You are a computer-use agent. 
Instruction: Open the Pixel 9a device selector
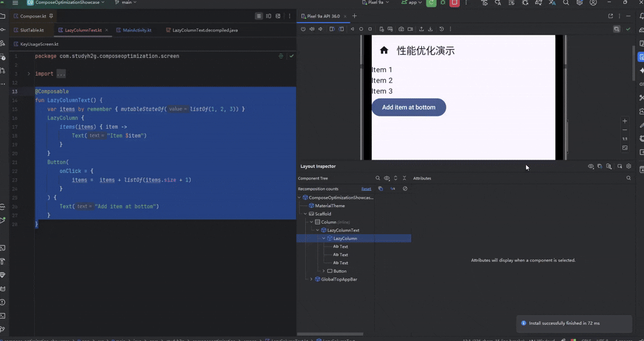pyautogui.click(x=375, y=3)
